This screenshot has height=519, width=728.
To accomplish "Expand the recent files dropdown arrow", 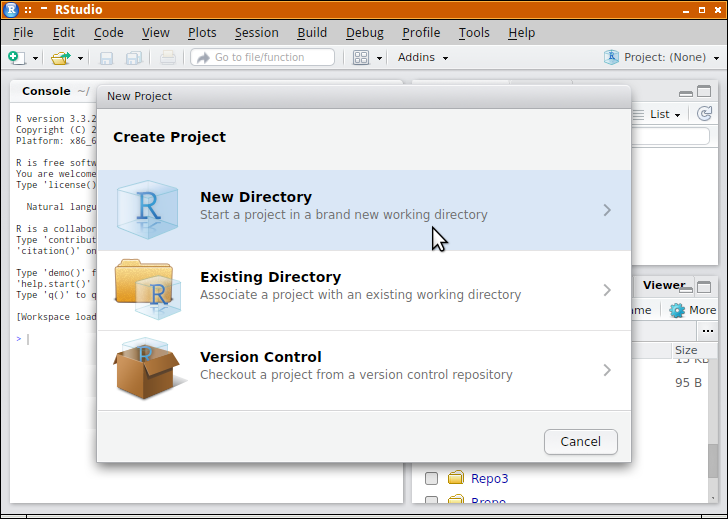I will point(80,58).
